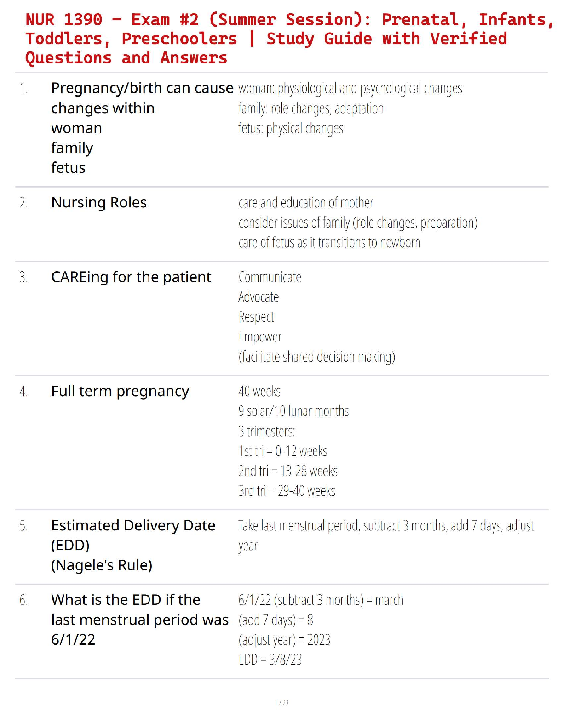Click the page number indicator "1 / 23"
The image size is (563, 728).
(x=281, y=703)
